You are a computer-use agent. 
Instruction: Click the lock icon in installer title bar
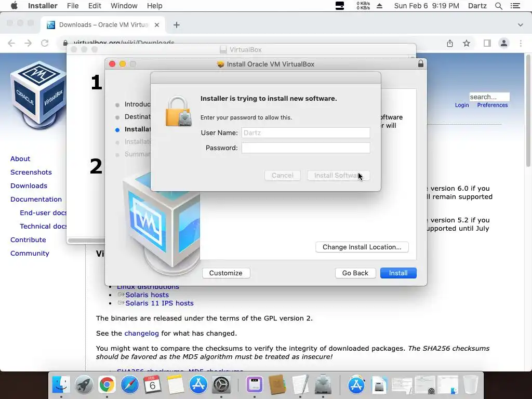point(421,64)
